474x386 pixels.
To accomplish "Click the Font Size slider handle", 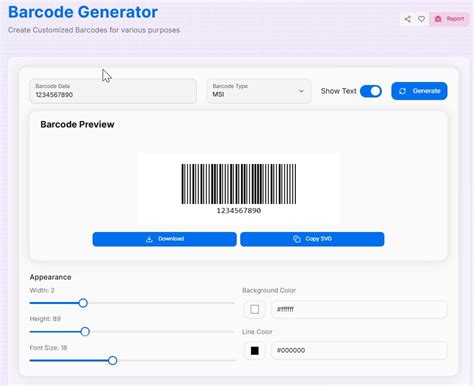I will point(113,360).
